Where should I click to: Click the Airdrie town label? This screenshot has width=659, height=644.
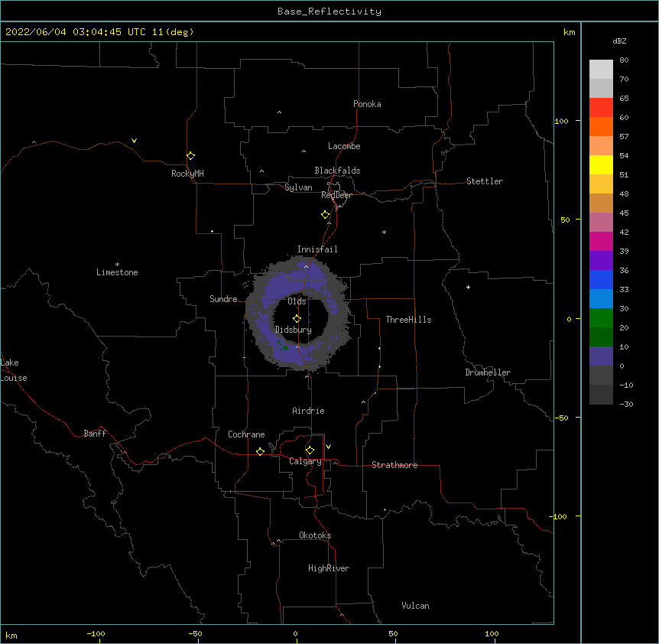[x=309, y=411]
